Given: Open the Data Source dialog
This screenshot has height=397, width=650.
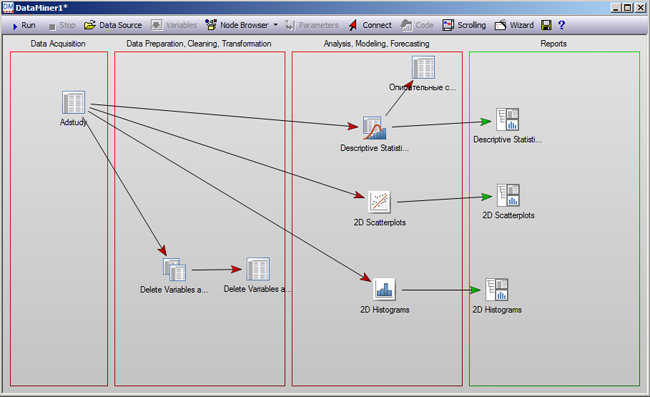Looking at the screenshot, I should tap(113, 25).
